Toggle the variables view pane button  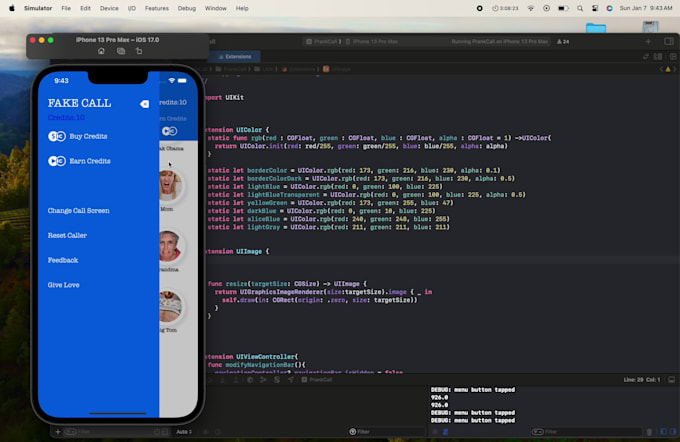[x=664, y=432]
